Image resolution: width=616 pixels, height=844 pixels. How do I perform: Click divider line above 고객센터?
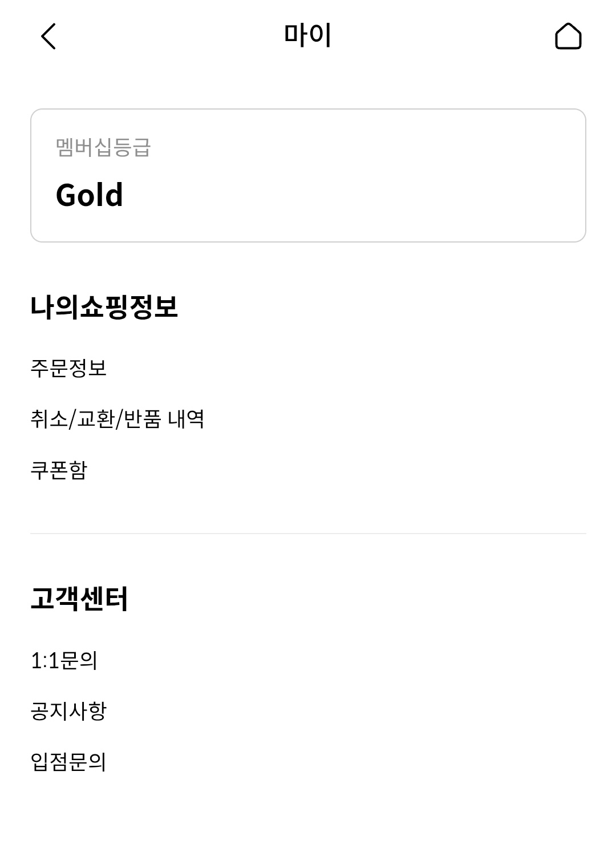[308, 534]
